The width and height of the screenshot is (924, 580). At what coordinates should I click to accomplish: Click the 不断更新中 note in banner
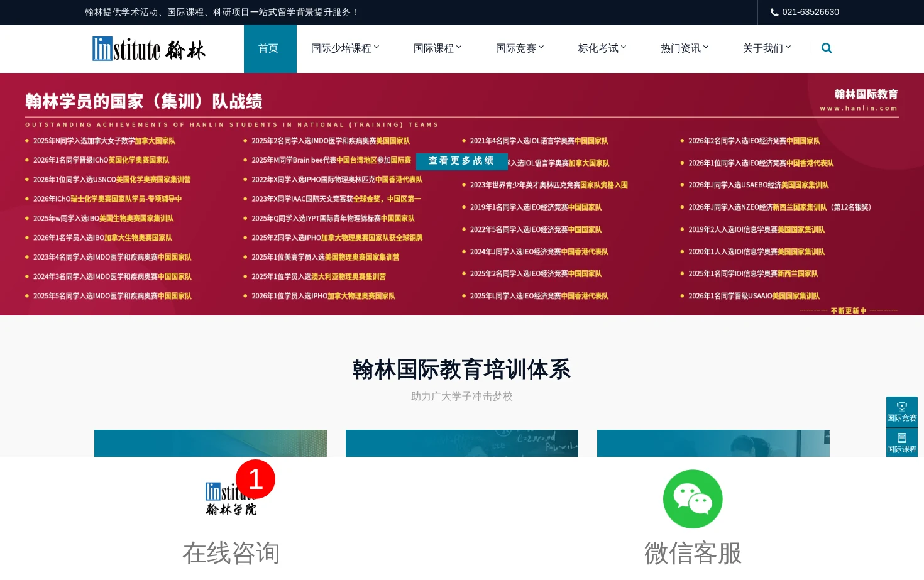pos(849,310)
